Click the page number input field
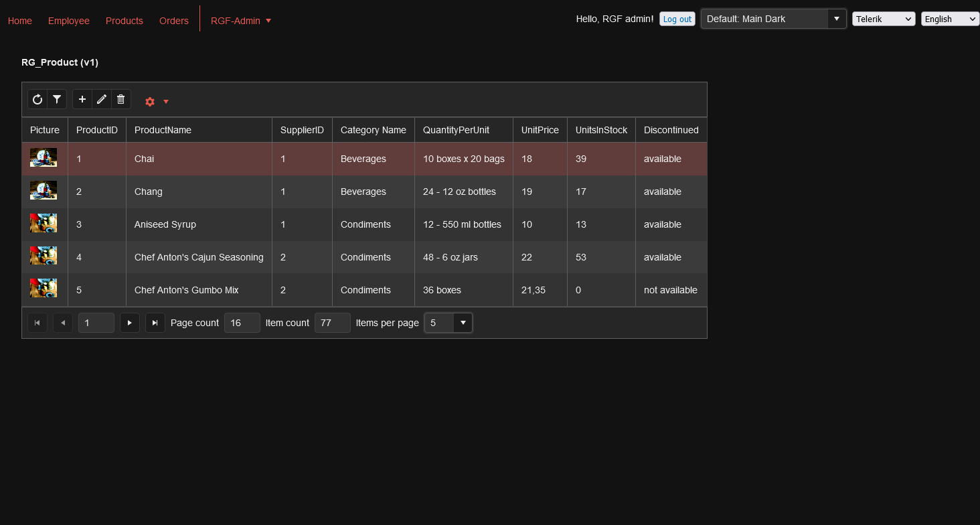This screenshot has height=525, width=980. pyautogui.click(x=96, y=323)
